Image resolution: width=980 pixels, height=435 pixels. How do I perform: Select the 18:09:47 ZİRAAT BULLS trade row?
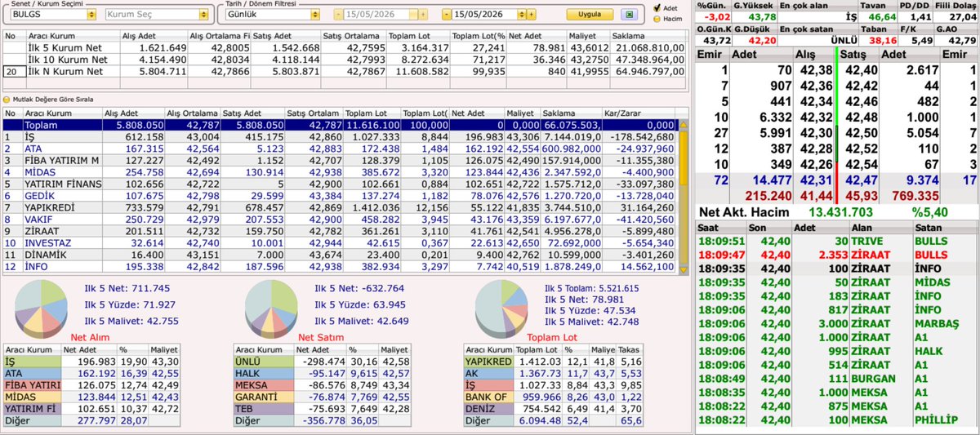tap(836, 254)
